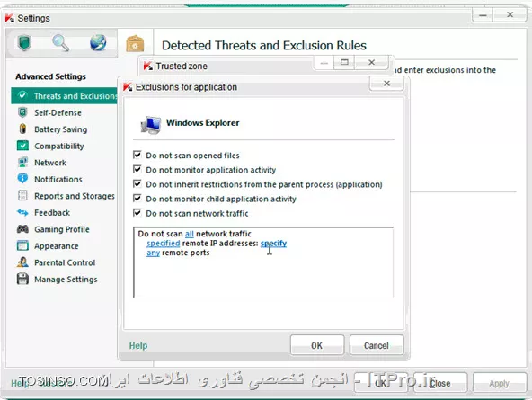The image size is (532, 400).
Task: Open Battery Saving settings section
Action: pos(61,129)
